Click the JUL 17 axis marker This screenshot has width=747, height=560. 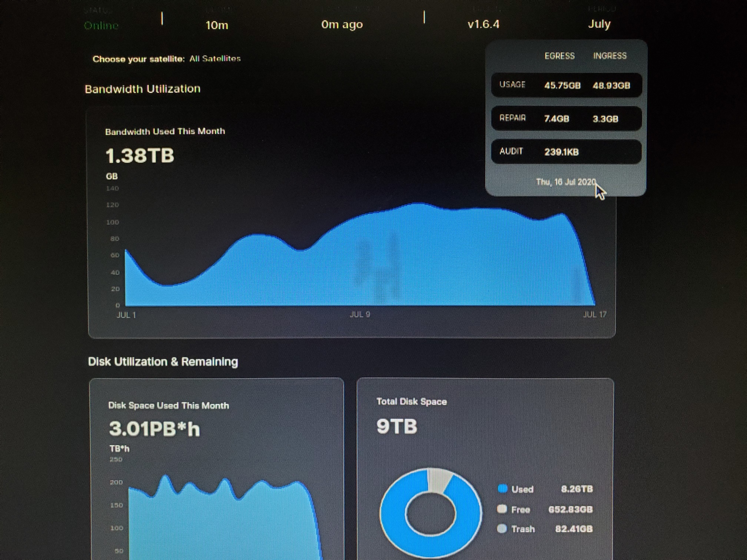[x=595, y=314]
